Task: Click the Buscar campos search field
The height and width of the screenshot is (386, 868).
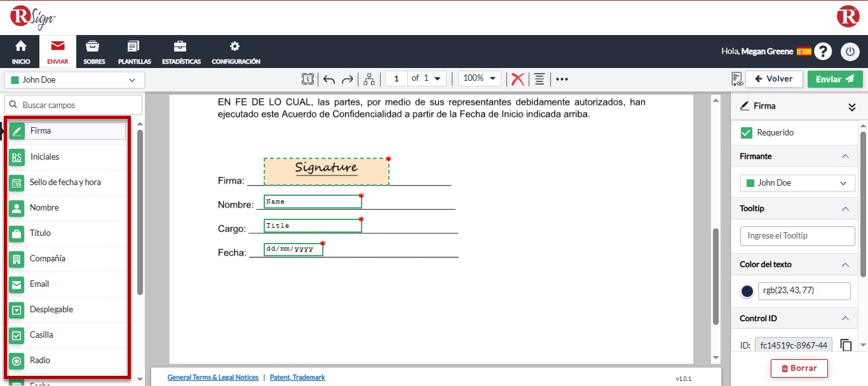Action: pos(74,105)
